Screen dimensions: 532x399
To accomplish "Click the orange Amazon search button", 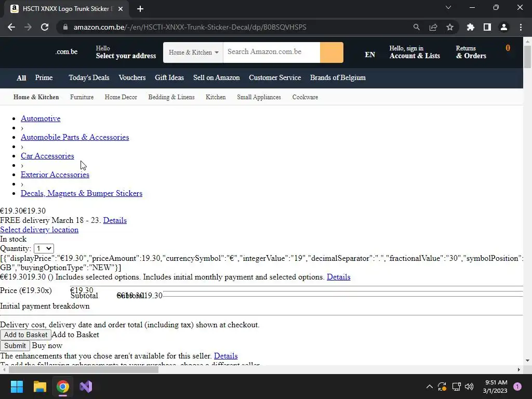I will point(331,52).
